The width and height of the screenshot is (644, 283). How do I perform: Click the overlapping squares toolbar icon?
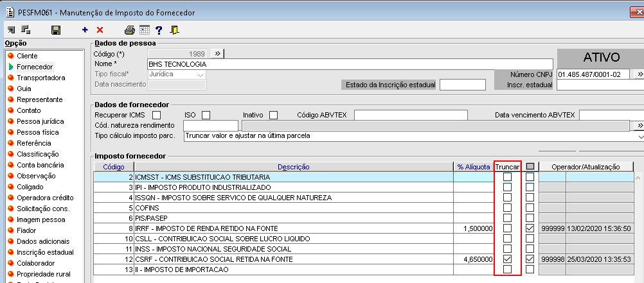[26, 30]
